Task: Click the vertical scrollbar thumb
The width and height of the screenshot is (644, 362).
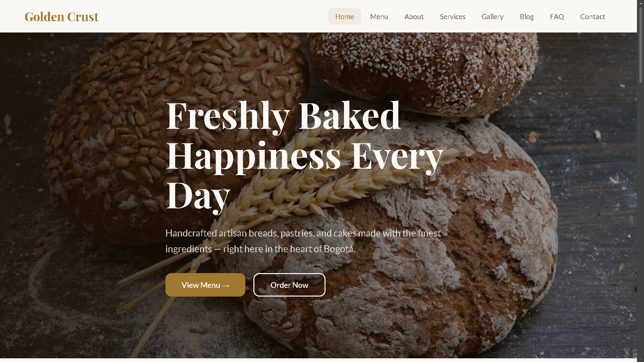Action: 640,44
